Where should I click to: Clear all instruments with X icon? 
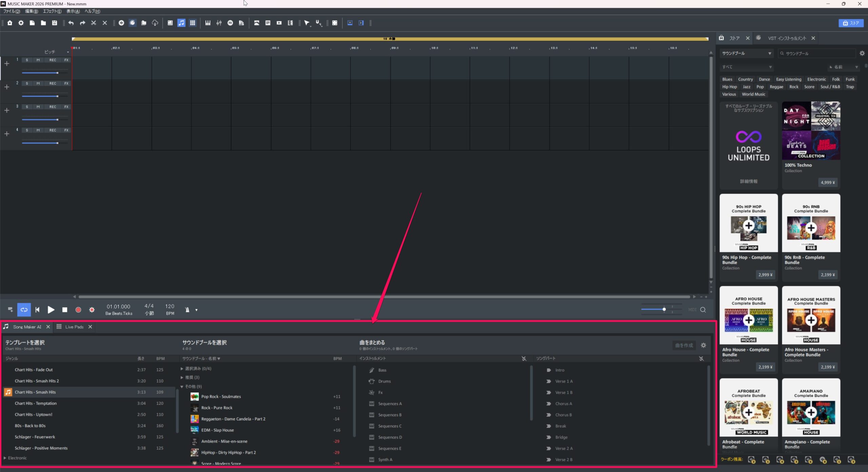click(x=524, y=358)
